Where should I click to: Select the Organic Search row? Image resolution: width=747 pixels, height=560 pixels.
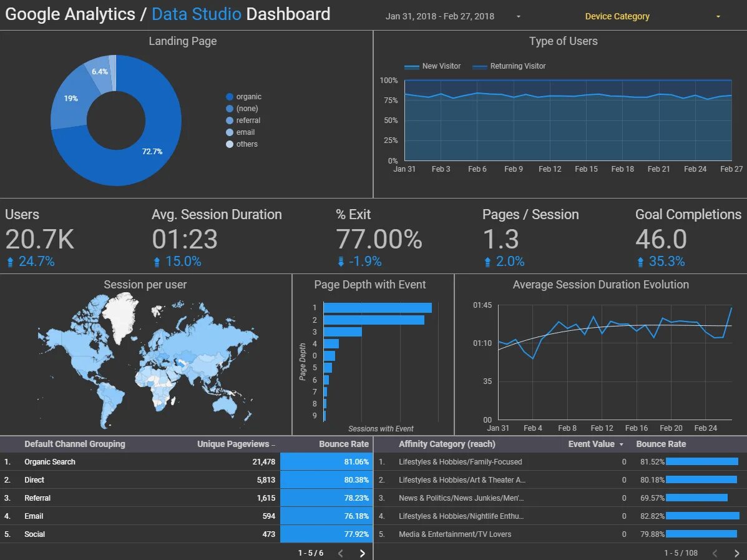pos(187,462)
